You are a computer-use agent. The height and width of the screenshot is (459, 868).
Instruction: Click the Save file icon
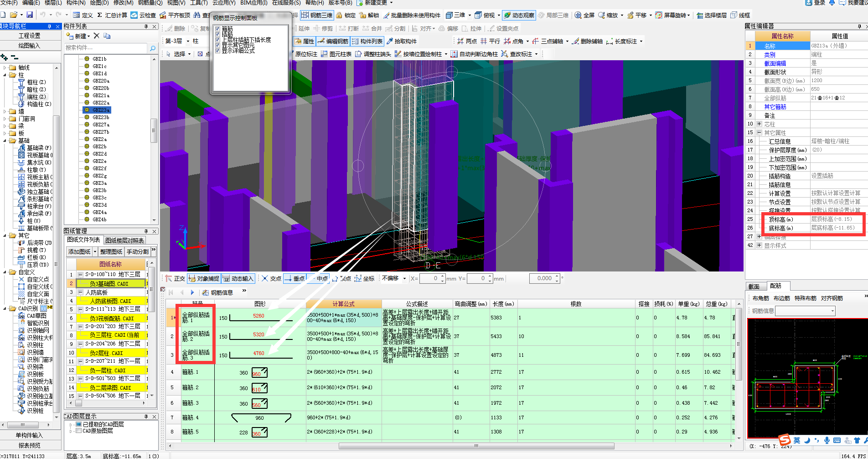coord(30,15)
